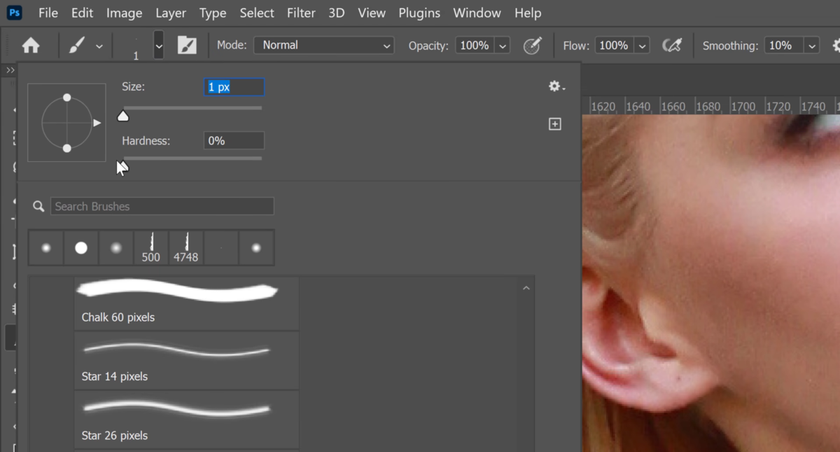Open the Type menu

213,13
